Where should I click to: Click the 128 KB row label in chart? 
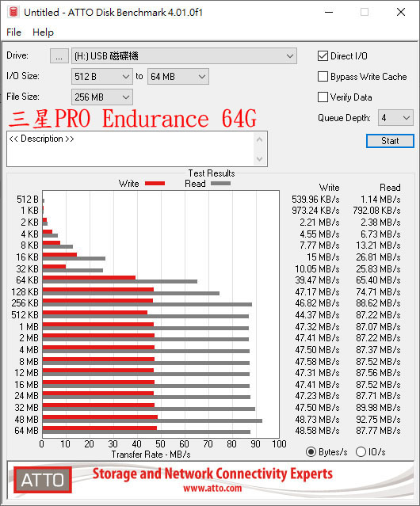(25, 292)
